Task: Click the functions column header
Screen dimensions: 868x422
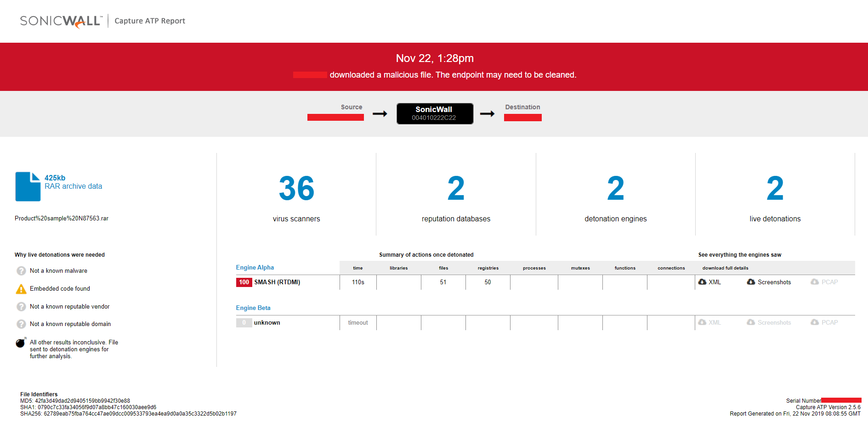Action: click(625, 268)
